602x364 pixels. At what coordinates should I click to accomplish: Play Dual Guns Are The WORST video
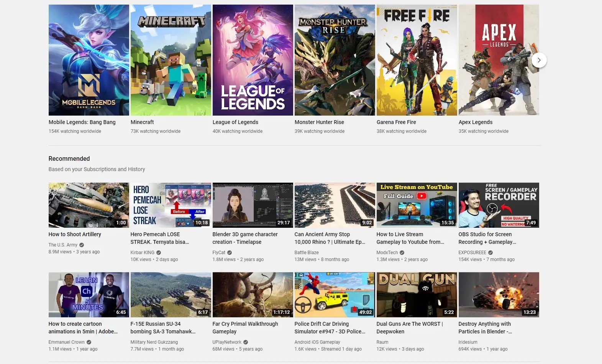[417, 295]
